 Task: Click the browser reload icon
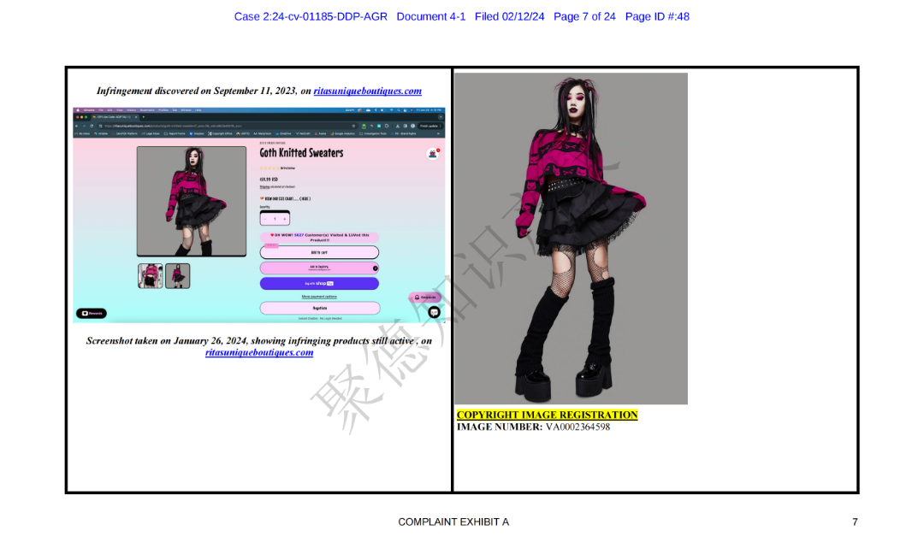coord(92,126)
